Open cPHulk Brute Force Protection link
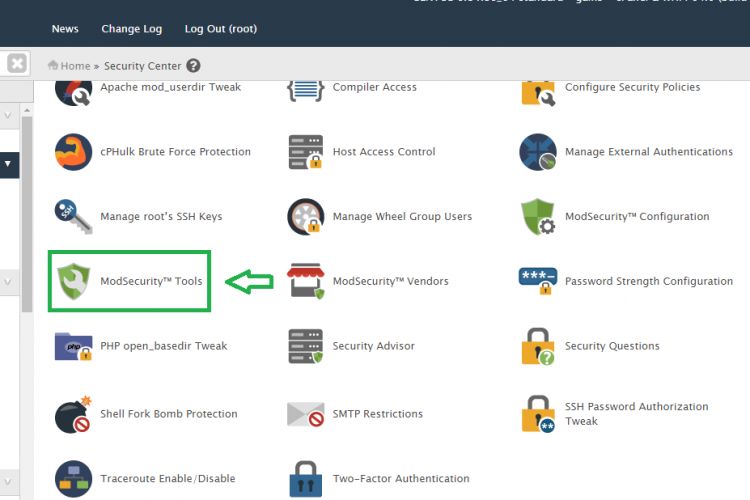This screenshot has height=500, width=750. (175, 152)
